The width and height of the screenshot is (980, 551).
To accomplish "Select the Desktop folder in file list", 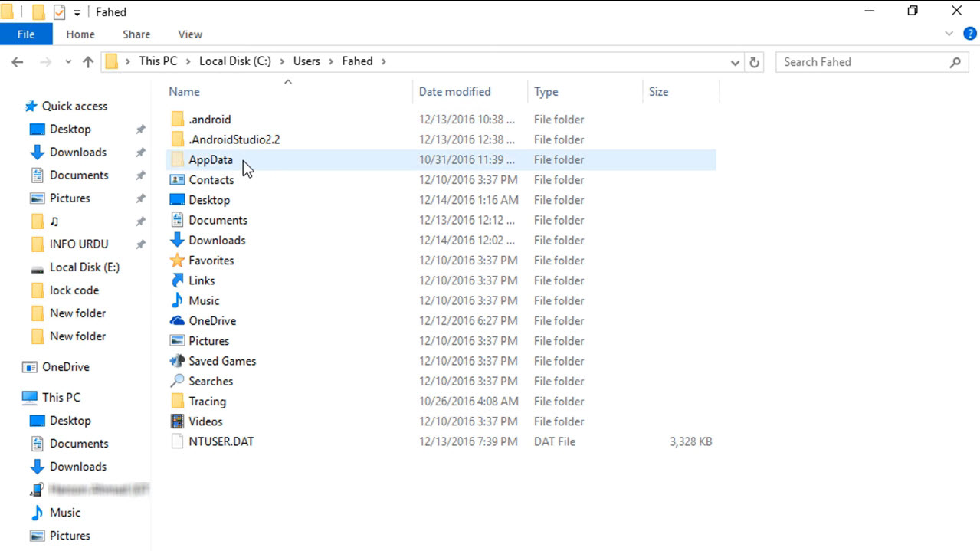I will point(209,200).
